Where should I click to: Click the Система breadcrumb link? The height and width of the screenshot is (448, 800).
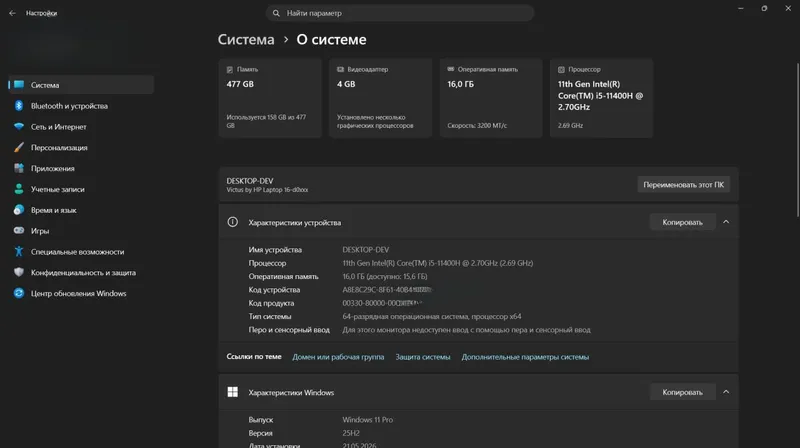[246, 39]
